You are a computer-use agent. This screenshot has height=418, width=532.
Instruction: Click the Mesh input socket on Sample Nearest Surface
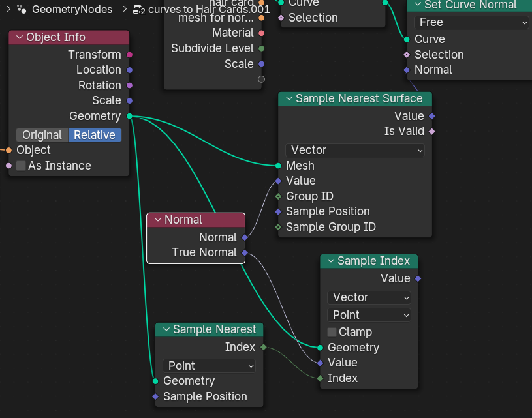[x=279, y=166]
